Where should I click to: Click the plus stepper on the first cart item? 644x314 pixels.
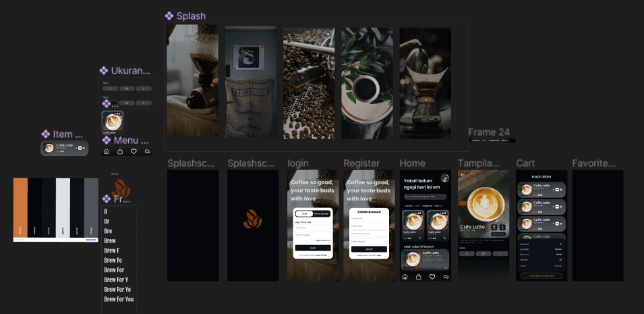click(562, 190)
